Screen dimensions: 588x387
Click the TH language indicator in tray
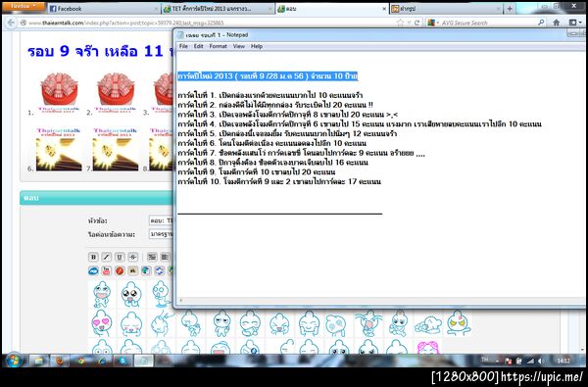tap(485, 360)
